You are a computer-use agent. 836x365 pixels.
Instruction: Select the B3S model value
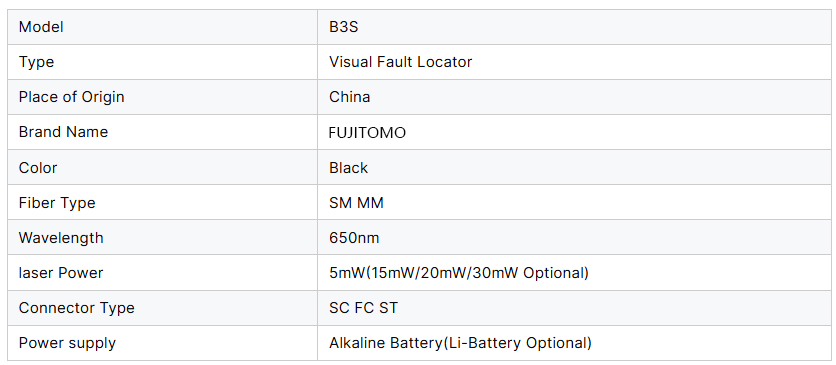[343, 27]
